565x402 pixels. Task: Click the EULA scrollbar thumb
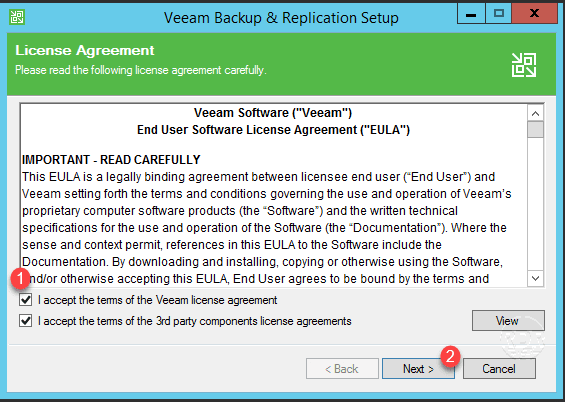535,130
